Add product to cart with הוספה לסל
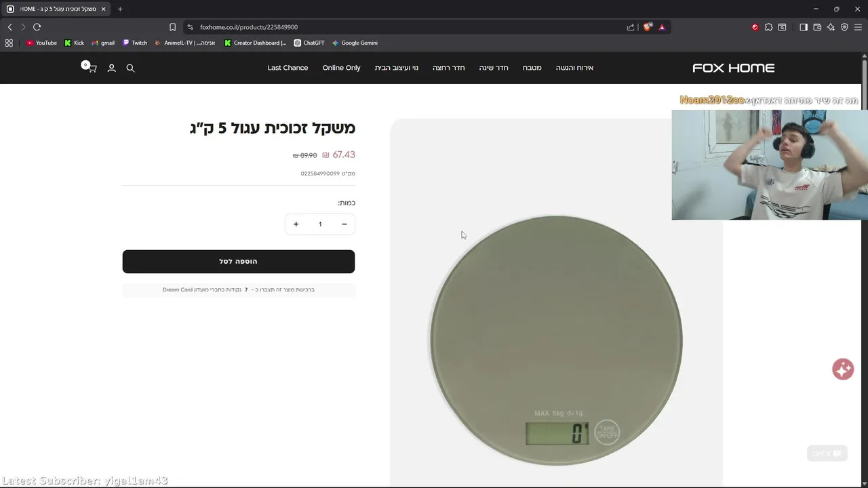868x488 pixels. coord(239,262)
